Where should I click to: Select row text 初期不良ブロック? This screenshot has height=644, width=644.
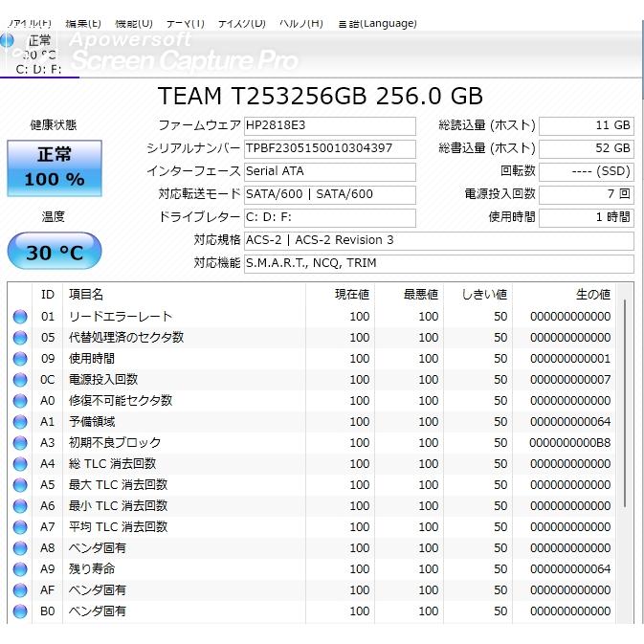point(115,443)
